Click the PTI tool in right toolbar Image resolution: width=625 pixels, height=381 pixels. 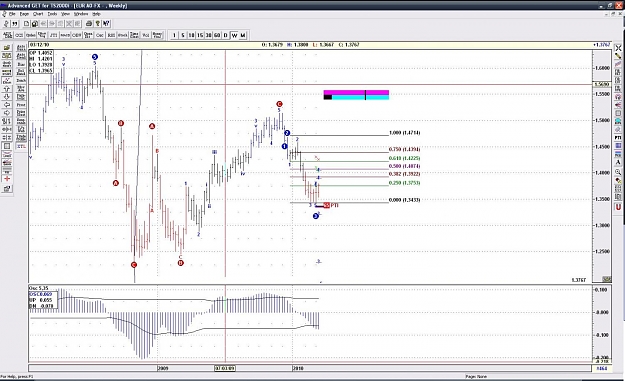618,137
